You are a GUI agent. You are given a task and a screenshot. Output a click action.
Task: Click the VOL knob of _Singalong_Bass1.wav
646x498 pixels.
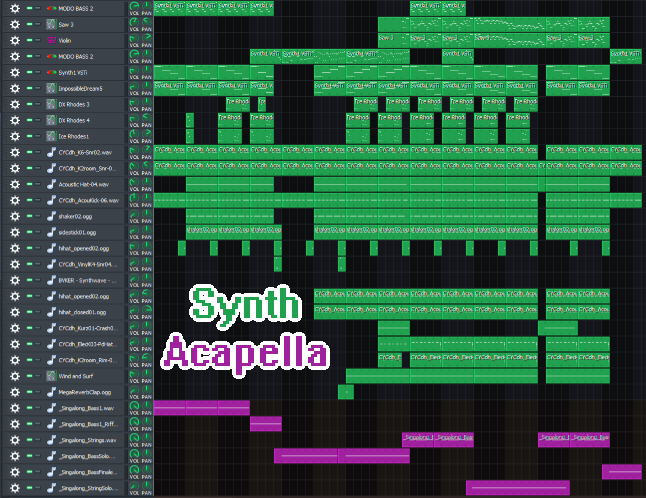point(134,406)
